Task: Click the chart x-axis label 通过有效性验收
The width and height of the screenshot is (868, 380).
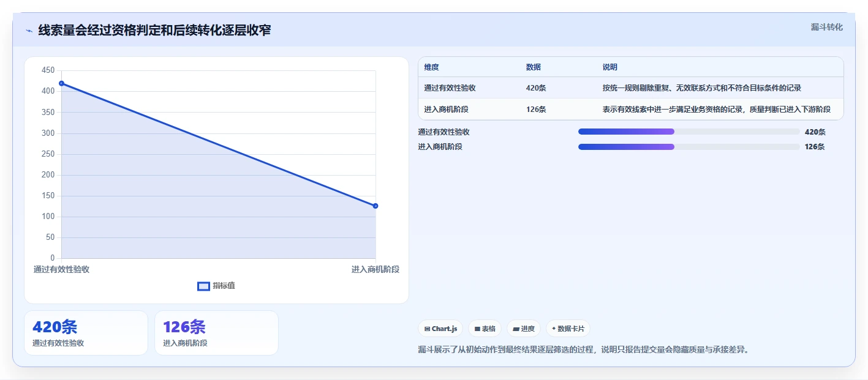Action: click(x=61, y=270)
